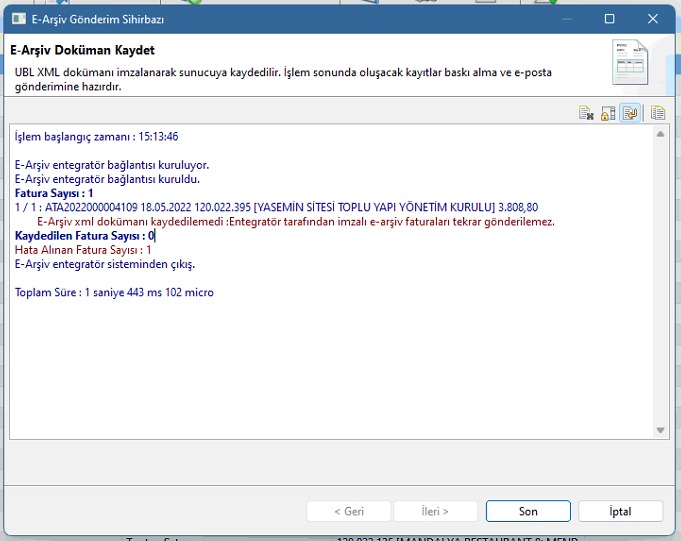Click the copy log icon
The image size is (681, 541).
658,113
